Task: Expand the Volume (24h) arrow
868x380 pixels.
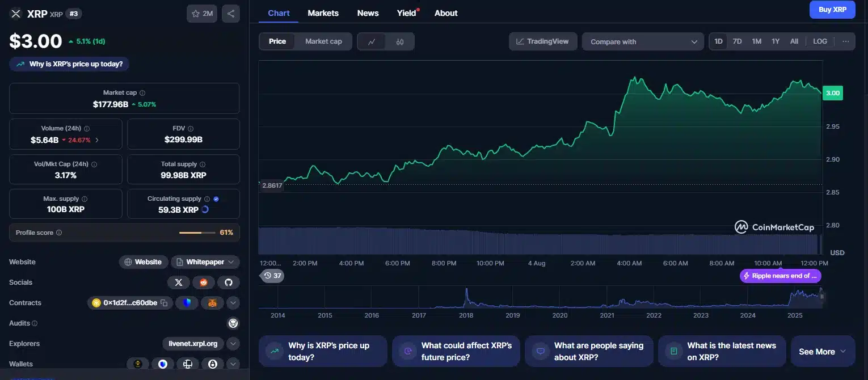Action: click(97, 140)
